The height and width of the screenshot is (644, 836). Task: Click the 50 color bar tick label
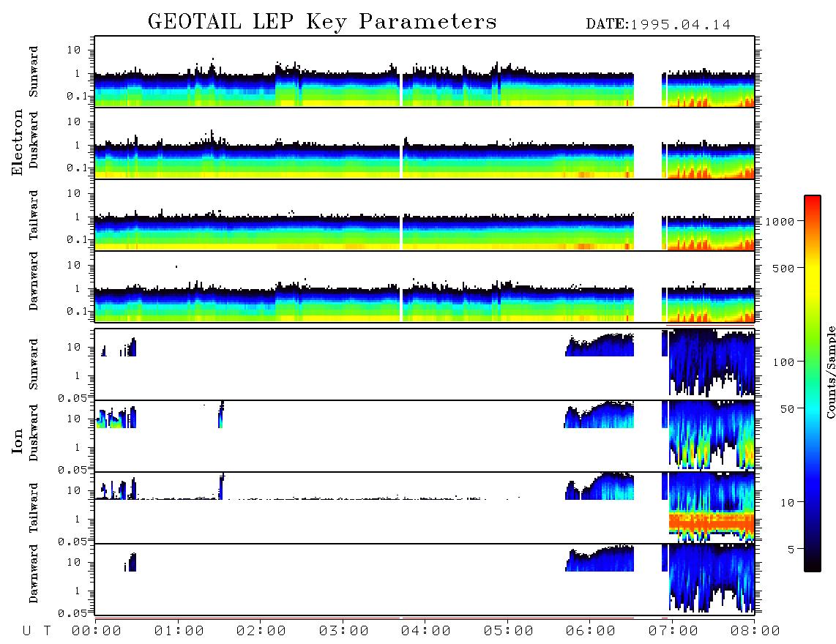(x=787, y=409)
